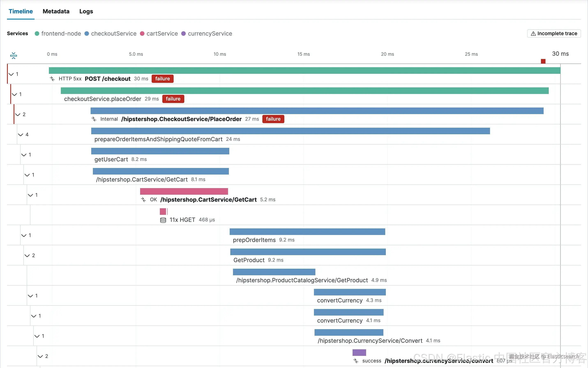The image size is (588, 368).
Task: Click the red error marker on timeline
Action: (x=543, y=61)
